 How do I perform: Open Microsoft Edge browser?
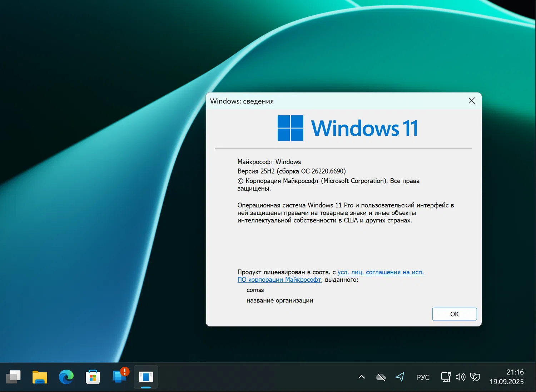(66, 377)
